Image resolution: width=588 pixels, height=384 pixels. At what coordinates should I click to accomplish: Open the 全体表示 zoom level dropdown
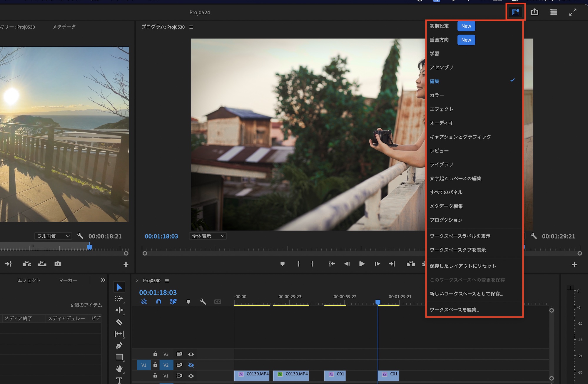pyautogui.click(x=208, y=236)
